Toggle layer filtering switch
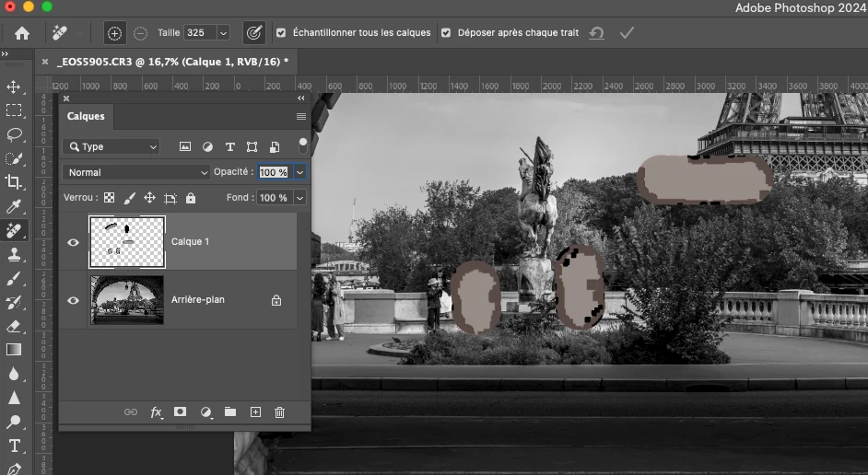The width and height of the screenshot is (868, 475). click(x=303, y=146)
